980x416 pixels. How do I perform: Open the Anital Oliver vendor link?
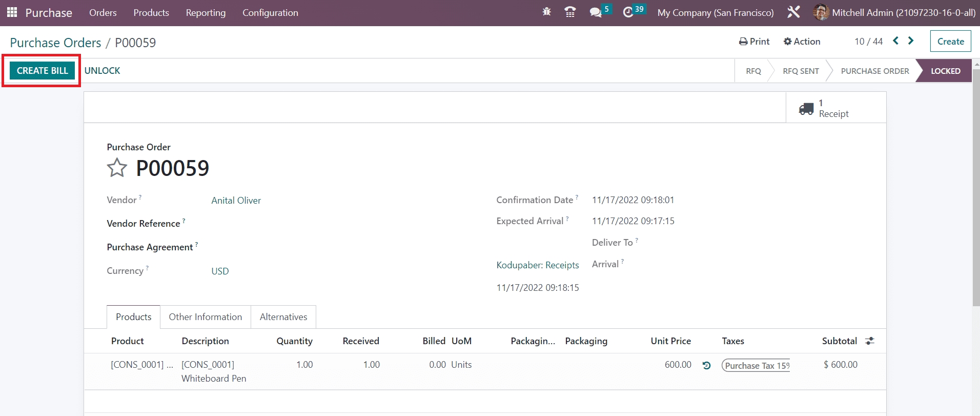pos(236,201)
